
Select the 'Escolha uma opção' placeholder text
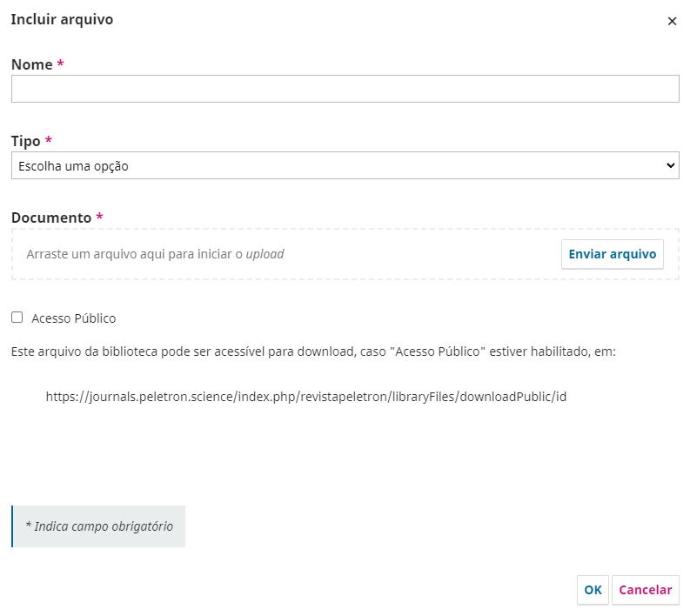73,165
